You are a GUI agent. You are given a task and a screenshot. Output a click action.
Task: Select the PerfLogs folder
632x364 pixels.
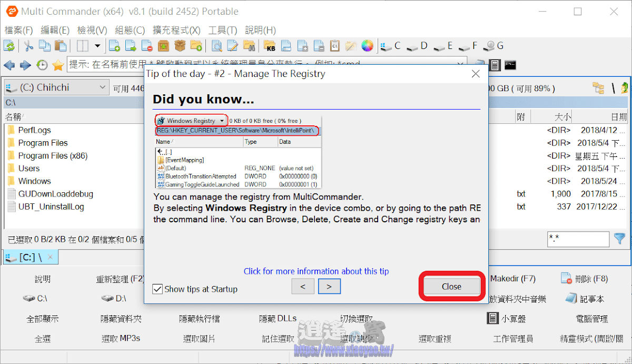(34, 130)
